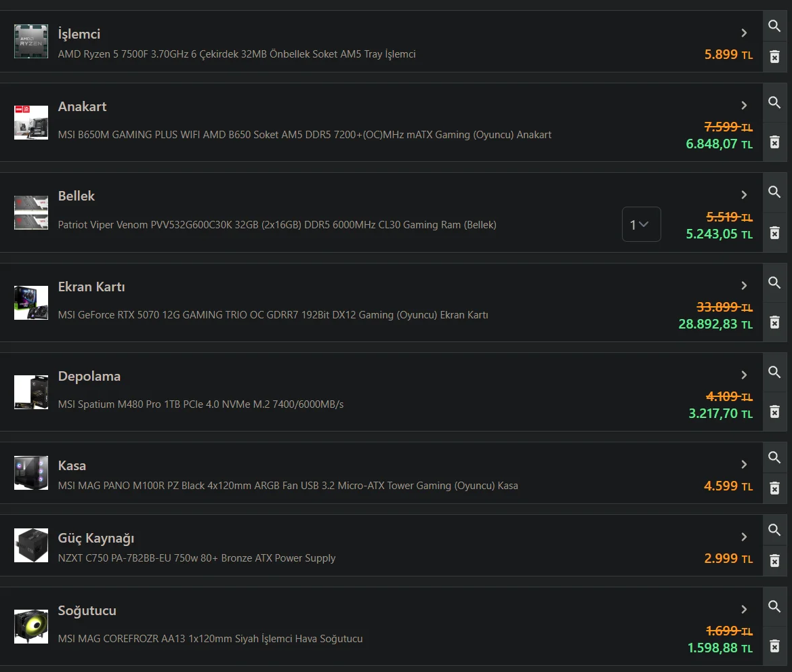Click the 6.848,07 TL discounted price
Screen dimensions: 792x672
click(720, 144)
